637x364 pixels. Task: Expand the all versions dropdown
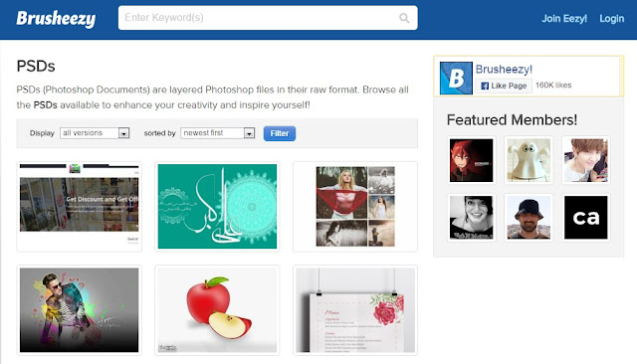[95, 133]
